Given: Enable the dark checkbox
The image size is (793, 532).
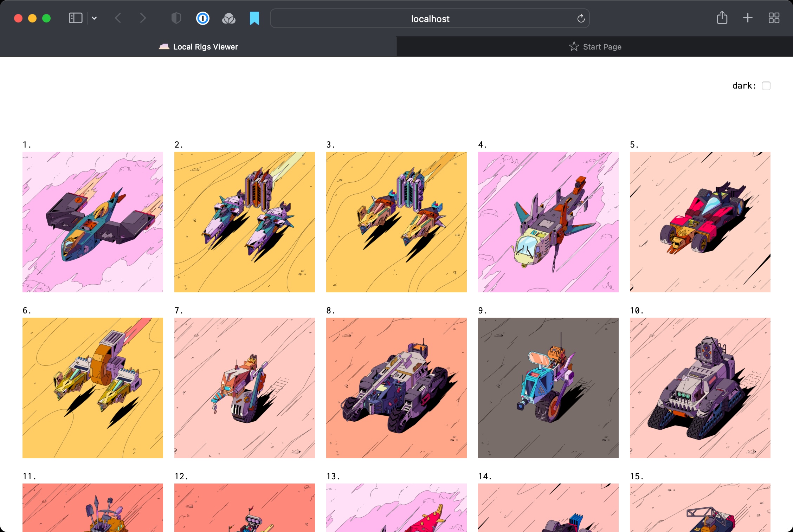Looking at the screenshot, I should pos(766,86).
